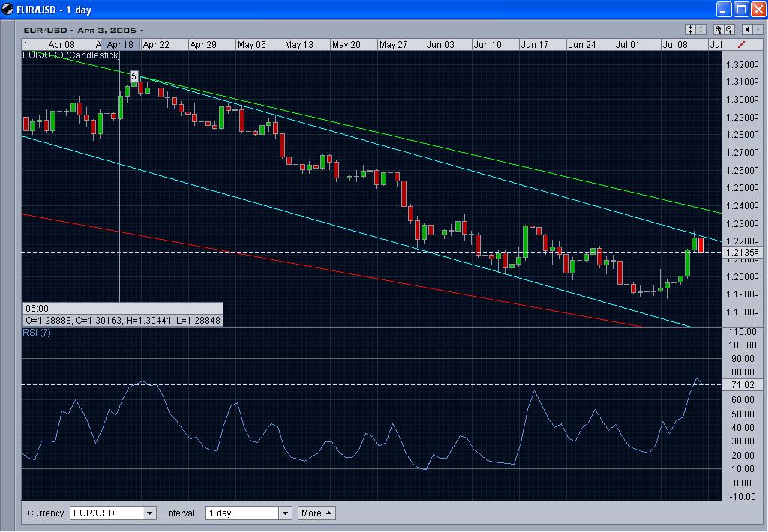Image resolution: width=768 pixels, height=532 pixels.
Task: Click the More button
Action: pyautogui.click(x=316, y=513)
